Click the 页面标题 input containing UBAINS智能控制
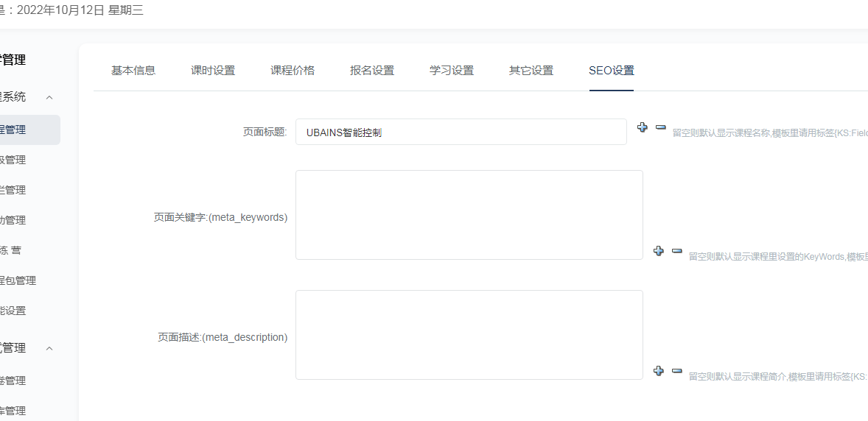 461,132
